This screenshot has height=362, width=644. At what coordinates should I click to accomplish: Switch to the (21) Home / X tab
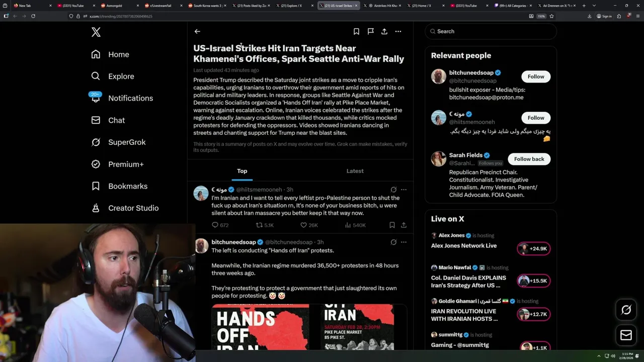pos(426,6)
